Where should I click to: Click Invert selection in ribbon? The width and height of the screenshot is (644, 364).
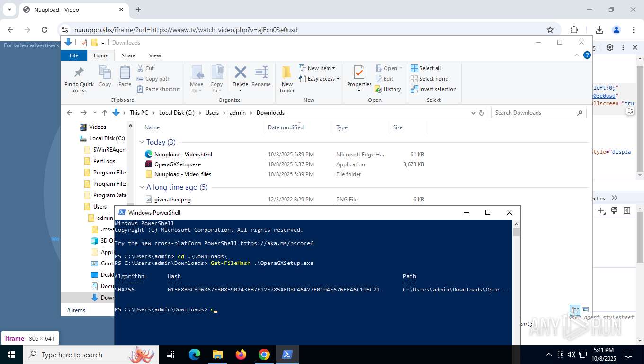point(433,89)
